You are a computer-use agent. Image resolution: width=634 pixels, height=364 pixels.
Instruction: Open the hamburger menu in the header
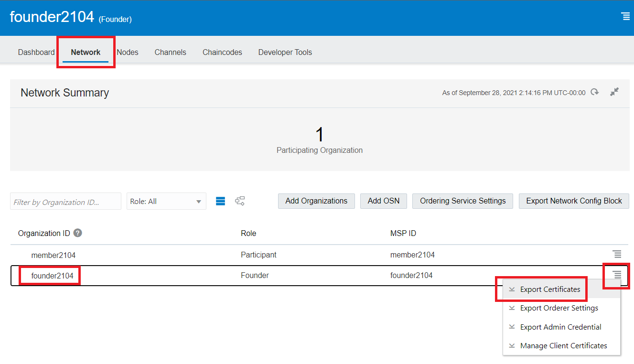pos(625,17)
